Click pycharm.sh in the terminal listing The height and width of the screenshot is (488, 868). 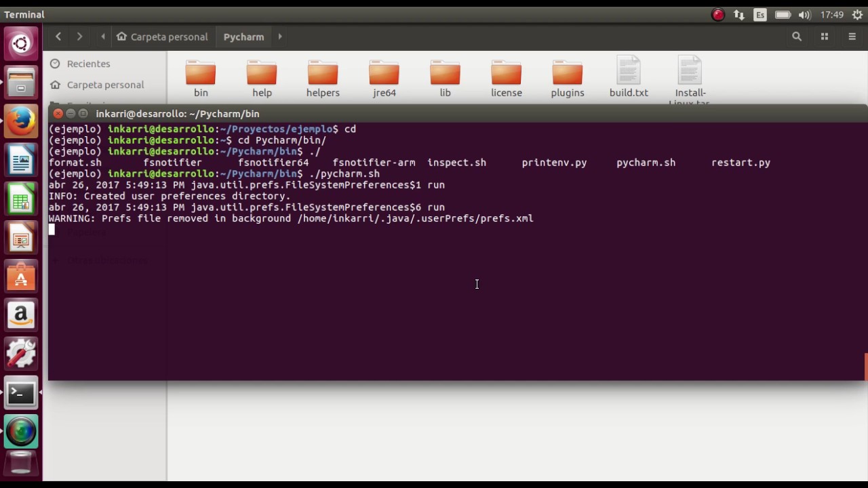click(646, 163)
